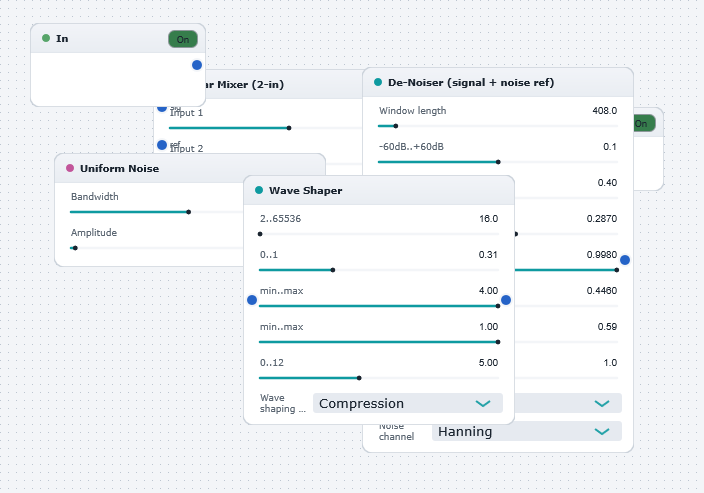Select the Mixer (2-in) node title bar

[285, 84]
